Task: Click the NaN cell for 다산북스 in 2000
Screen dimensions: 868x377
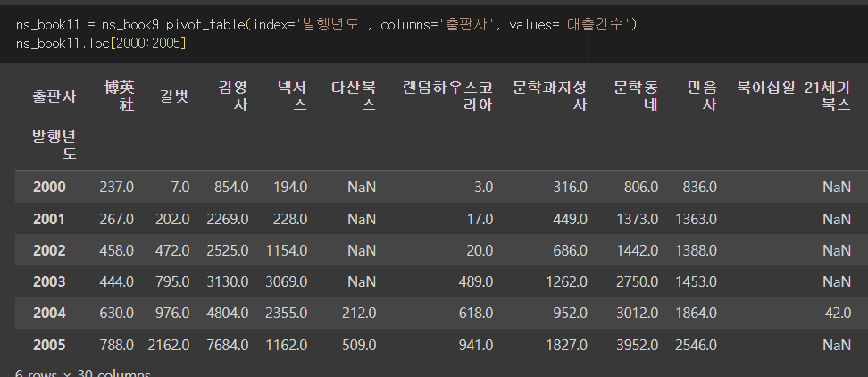Action: [362, 187]
